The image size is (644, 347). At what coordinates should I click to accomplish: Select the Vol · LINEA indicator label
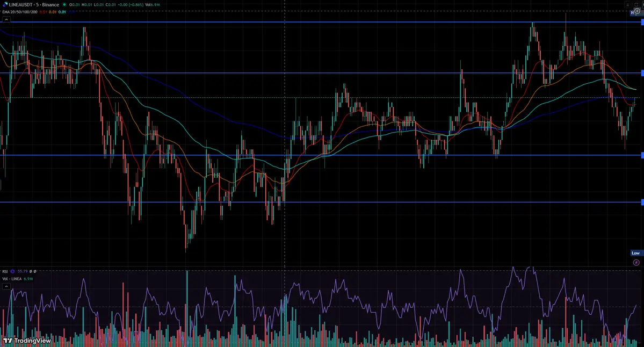pyautogui.click(x=12, y=279)
